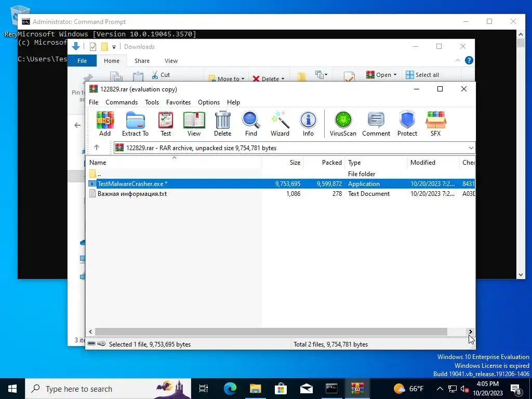The width and height of the screenshot is (532, 399).
Task: Open the Tools menu
Action: (152, 102)
